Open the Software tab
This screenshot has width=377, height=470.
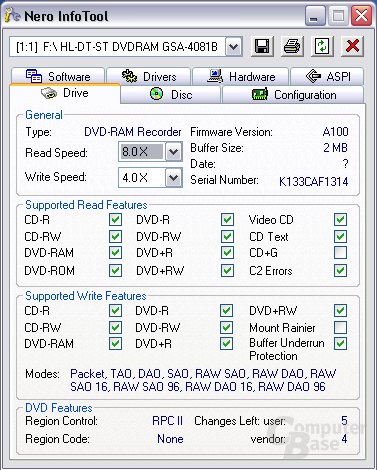tap(58, 76)
